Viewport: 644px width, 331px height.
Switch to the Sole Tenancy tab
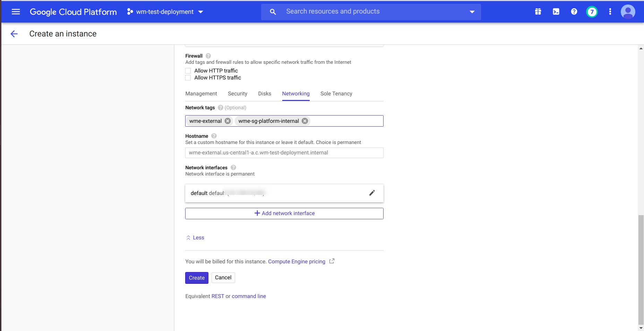coord(336,94)
